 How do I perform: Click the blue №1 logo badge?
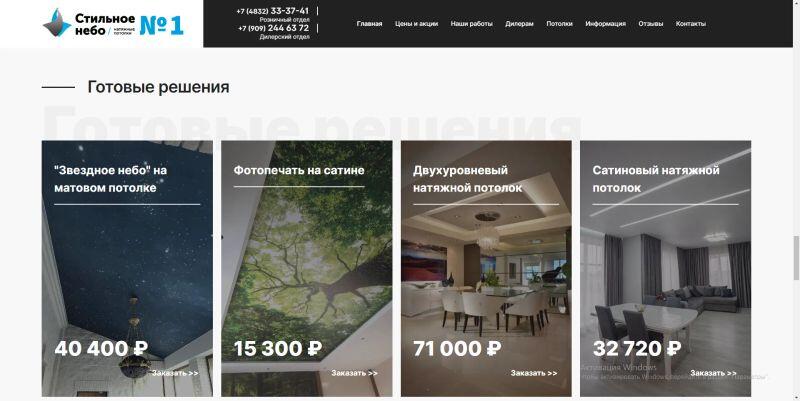pyautogui.click(x=161, y=26)
